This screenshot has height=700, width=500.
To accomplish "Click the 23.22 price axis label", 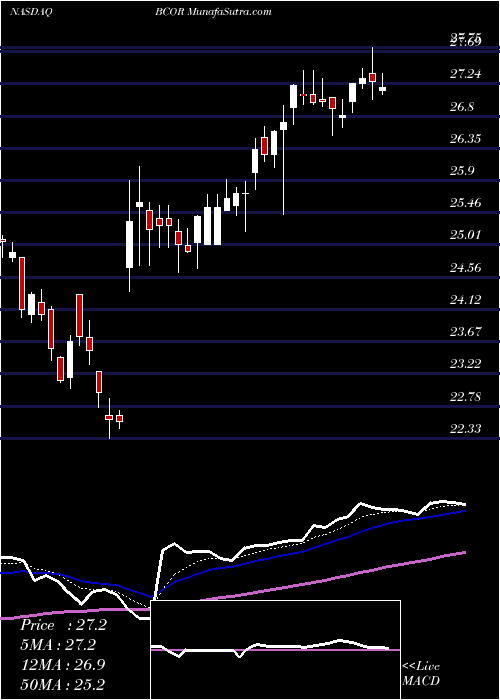I will 465,364.
